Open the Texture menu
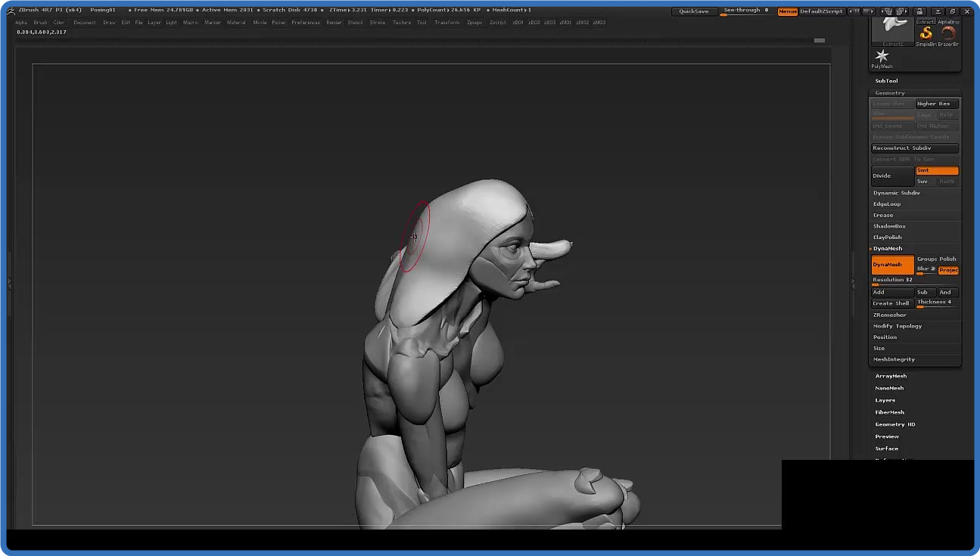This screenshot has width=980, height=556. 402,23
